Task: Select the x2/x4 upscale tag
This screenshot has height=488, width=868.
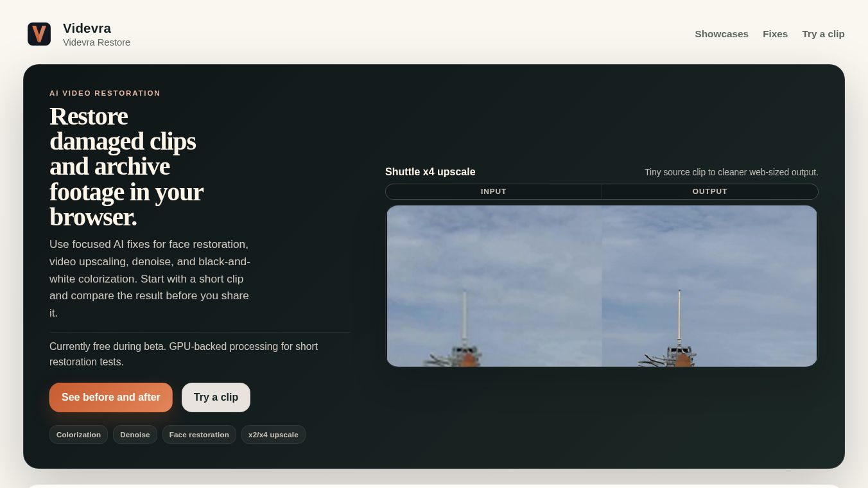Action: click(273, 435)
